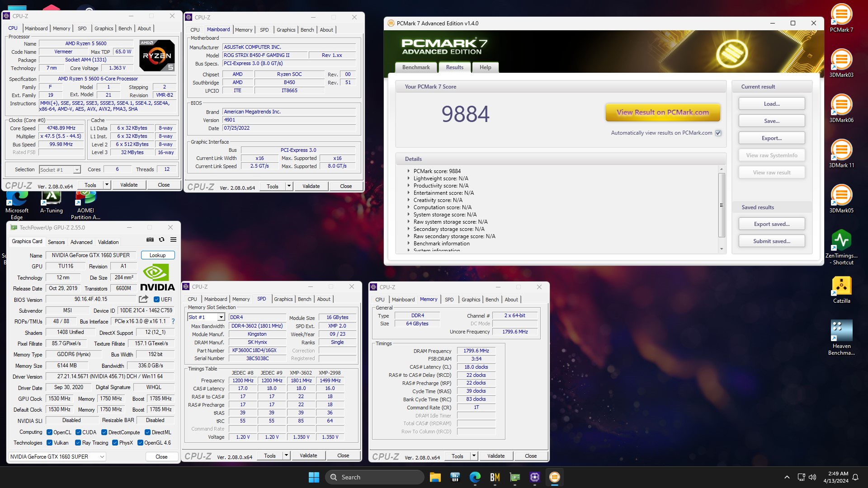Screen dimensions: 868x488
Task: Click Validate in the CPU-Z SPD window
Action: pos(308,455)
